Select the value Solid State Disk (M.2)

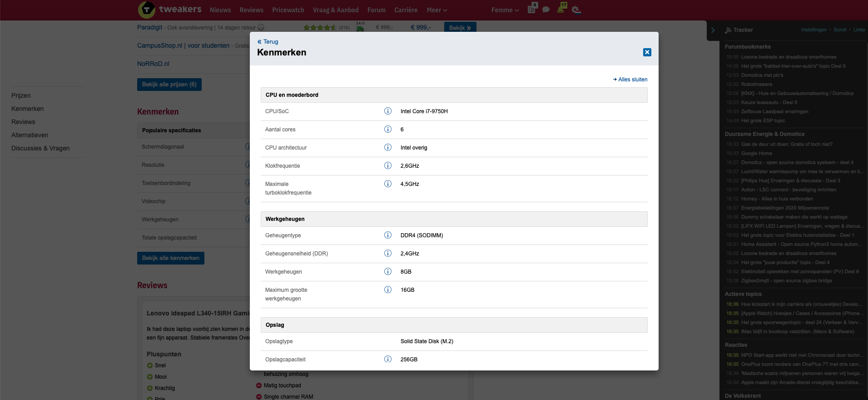coord(427,341)
